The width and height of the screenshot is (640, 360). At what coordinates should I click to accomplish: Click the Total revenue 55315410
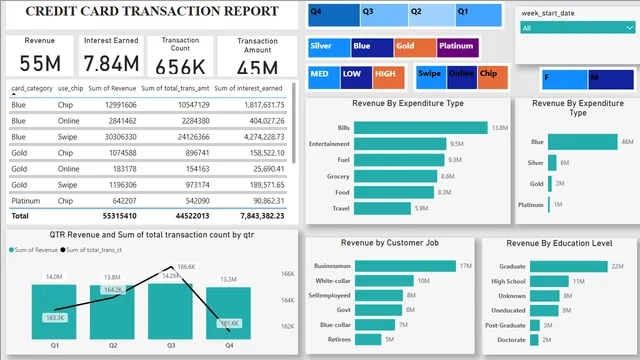click(x=119, y=216)
